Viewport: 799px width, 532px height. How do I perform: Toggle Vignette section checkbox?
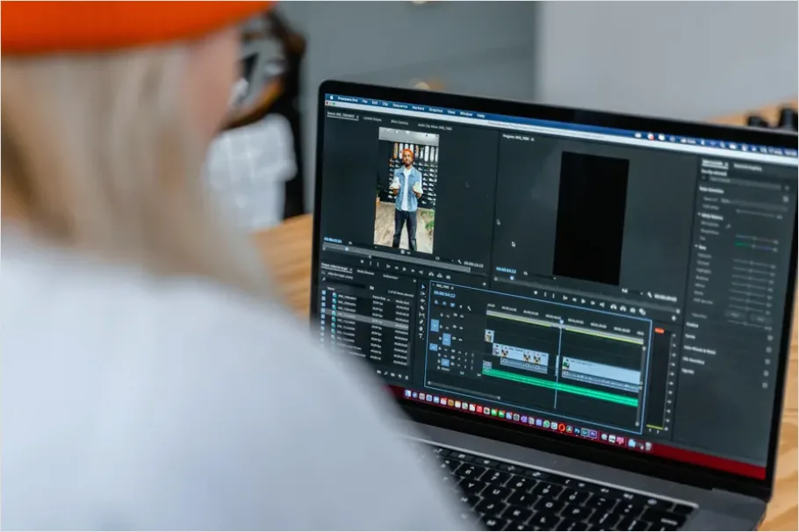pos(765,385)
